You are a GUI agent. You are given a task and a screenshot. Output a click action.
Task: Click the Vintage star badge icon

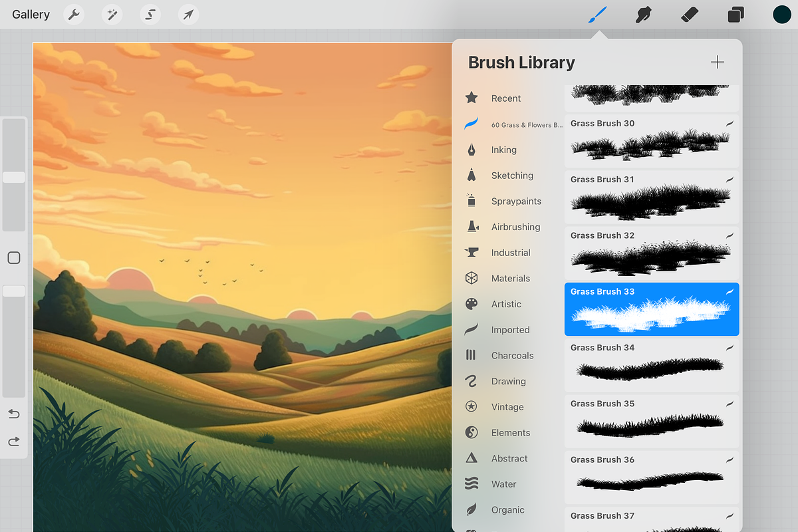(x=471, y=406)
